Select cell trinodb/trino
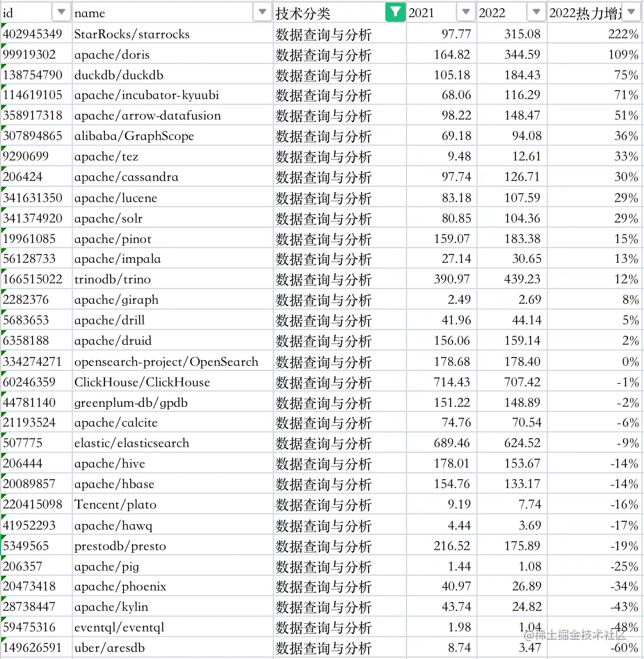 tap(172, 279)
